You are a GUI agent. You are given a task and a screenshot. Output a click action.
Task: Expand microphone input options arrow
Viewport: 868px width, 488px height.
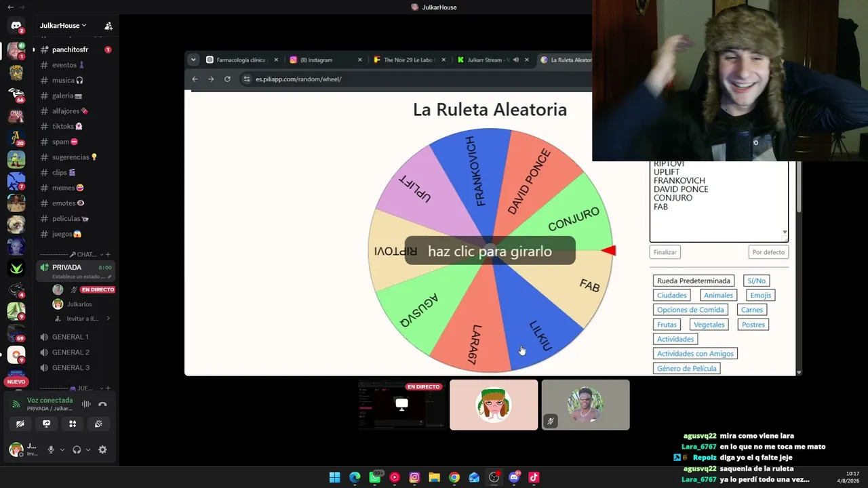click(x=62, y=449)
